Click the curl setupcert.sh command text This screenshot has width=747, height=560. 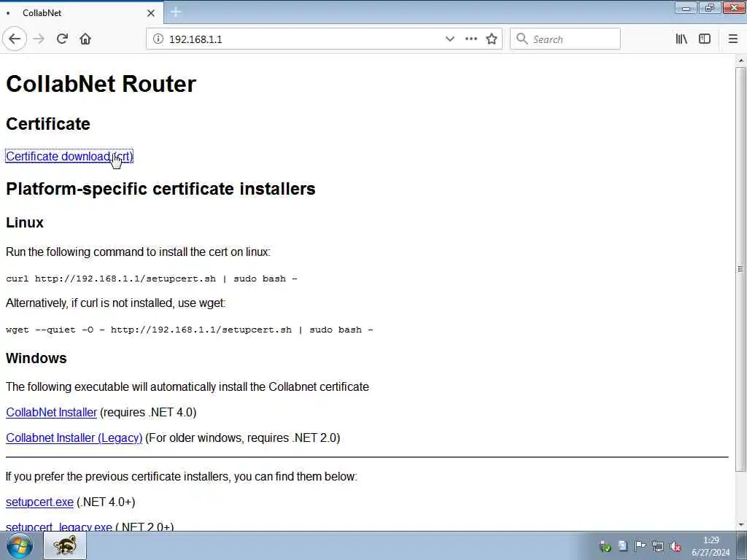point(152,279)
